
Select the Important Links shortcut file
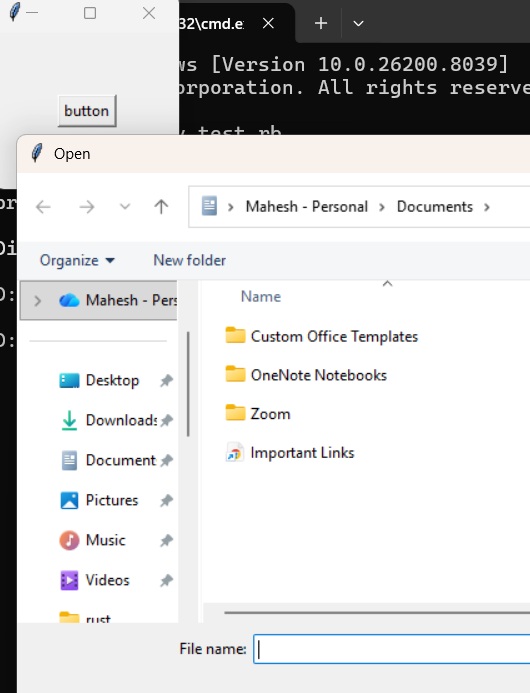(x=290, y=453)
